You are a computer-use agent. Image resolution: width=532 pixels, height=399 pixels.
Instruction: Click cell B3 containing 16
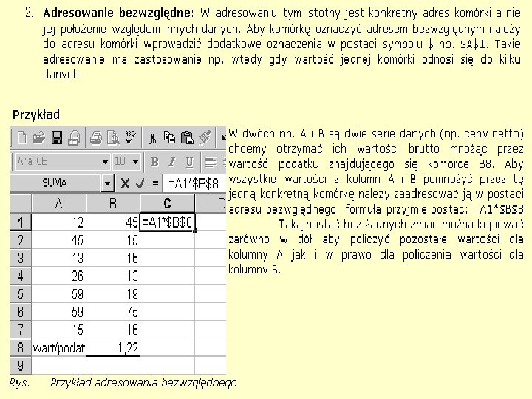(x=113, y=258)
